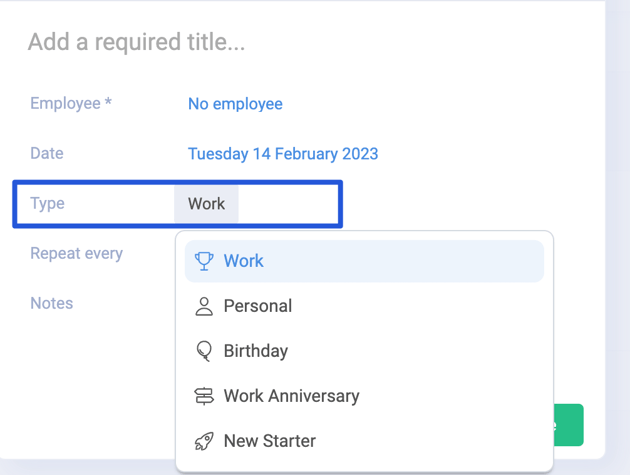Click the rocket icon beside New Starter
The height and width of the screenshot is (475, 630).
(204, 441)
